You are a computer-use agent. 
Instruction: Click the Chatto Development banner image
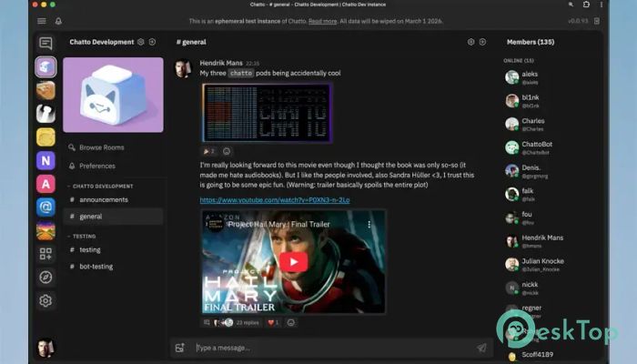(x=114, y=95)
